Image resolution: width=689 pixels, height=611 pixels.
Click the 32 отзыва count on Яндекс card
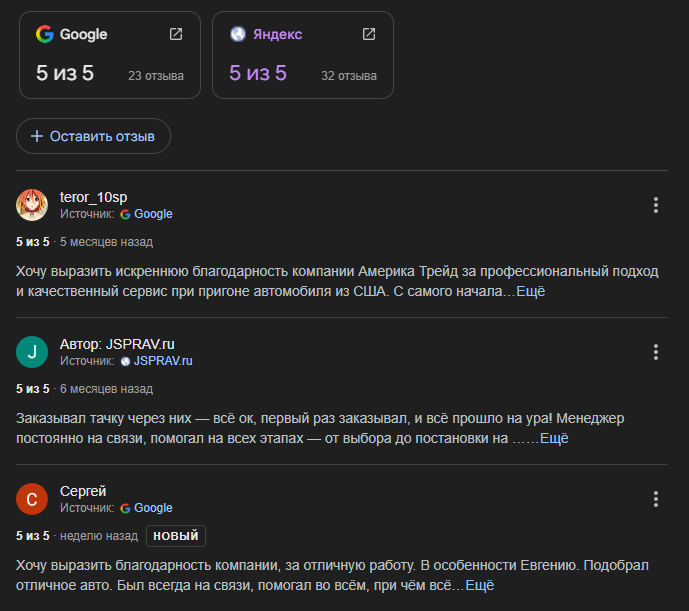[x=349, y=75]
